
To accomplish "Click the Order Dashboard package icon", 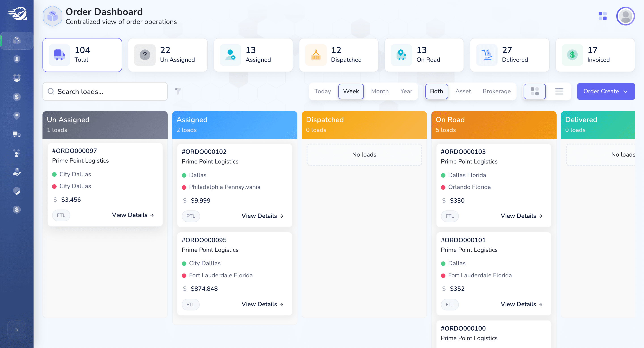I will [53, 16].
